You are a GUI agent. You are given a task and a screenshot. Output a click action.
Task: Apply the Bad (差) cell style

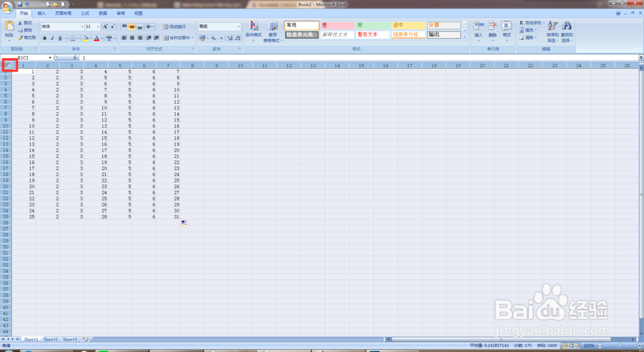click(337, 25)
